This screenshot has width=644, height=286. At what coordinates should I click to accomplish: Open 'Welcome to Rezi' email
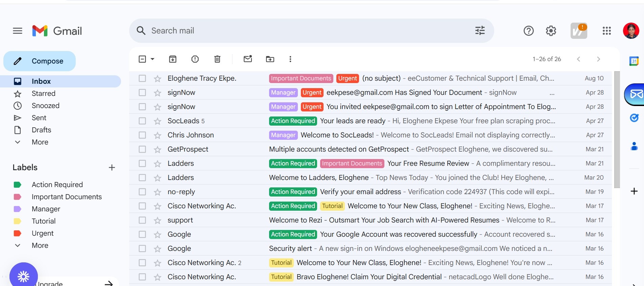pyautogui.click(x=371, y=220)
